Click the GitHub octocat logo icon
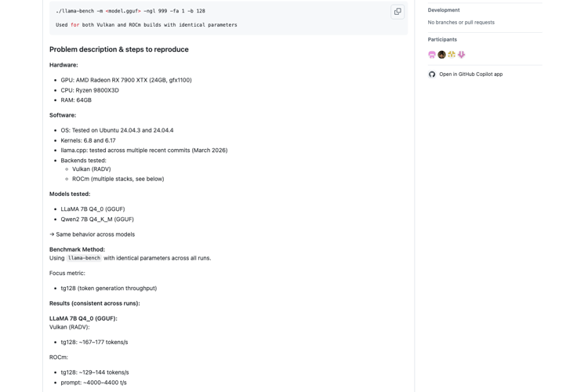This screenshot has height=392, width=588. 432,74
